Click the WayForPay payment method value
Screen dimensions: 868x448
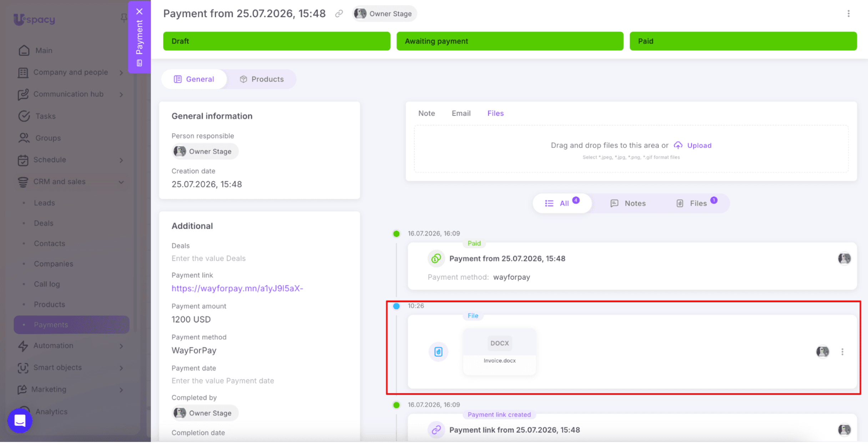pos(194,350)
